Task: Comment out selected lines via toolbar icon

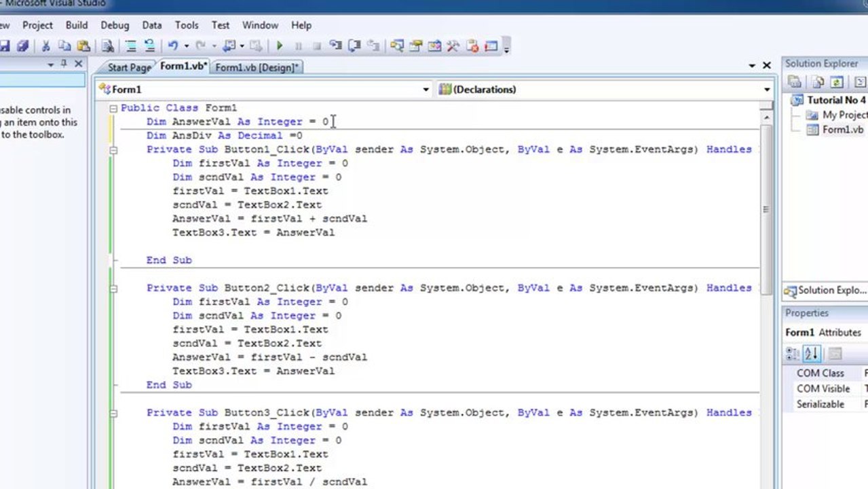Action: (x=130, y=46)
